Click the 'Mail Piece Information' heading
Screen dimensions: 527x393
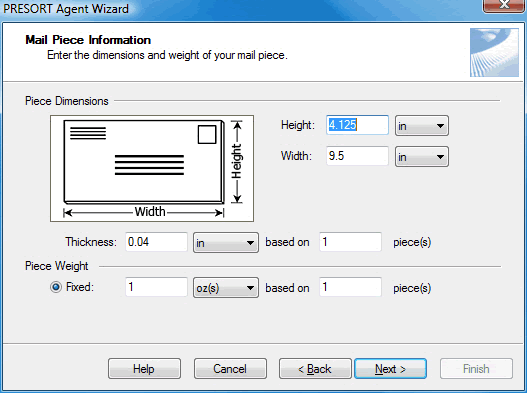click(88, 40)
